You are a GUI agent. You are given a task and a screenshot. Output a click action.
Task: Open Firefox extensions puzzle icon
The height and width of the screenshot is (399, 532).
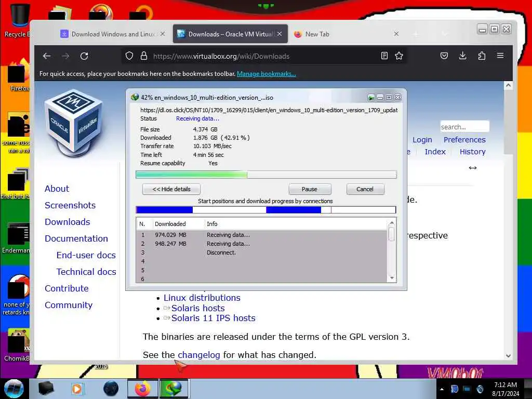(482, 56)
